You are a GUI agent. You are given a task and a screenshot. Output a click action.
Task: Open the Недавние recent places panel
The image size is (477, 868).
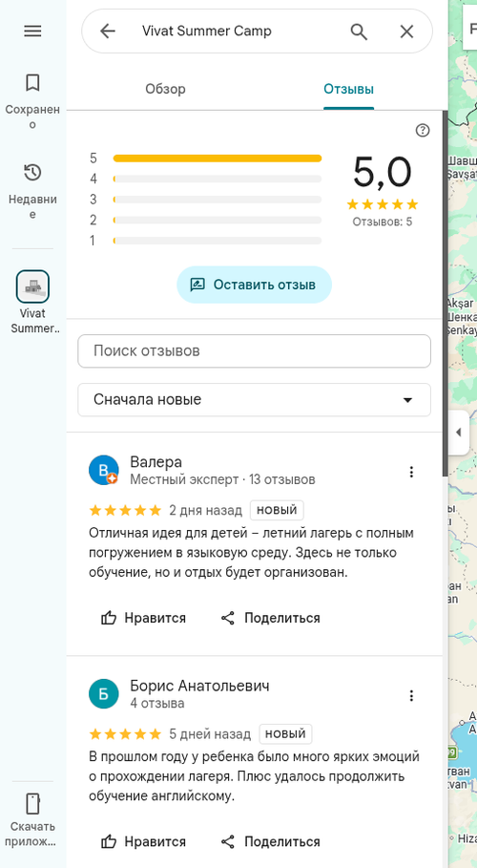coord(32,190)
